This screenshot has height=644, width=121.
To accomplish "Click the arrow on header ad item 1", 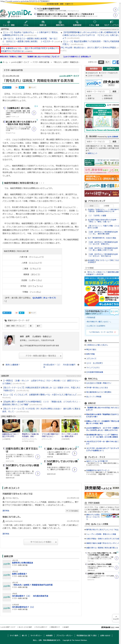I will [x=115, y=10].
